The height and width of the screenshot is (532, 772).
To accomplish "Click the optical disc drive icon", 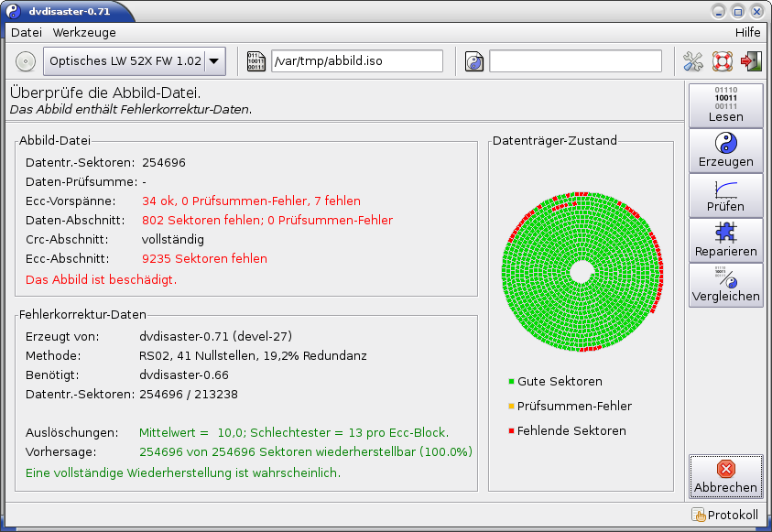I will [25, 61].
